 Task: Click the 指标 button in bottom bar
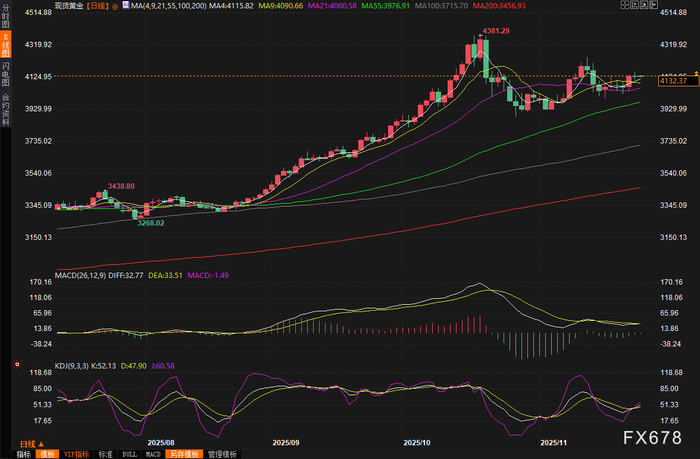23,454
